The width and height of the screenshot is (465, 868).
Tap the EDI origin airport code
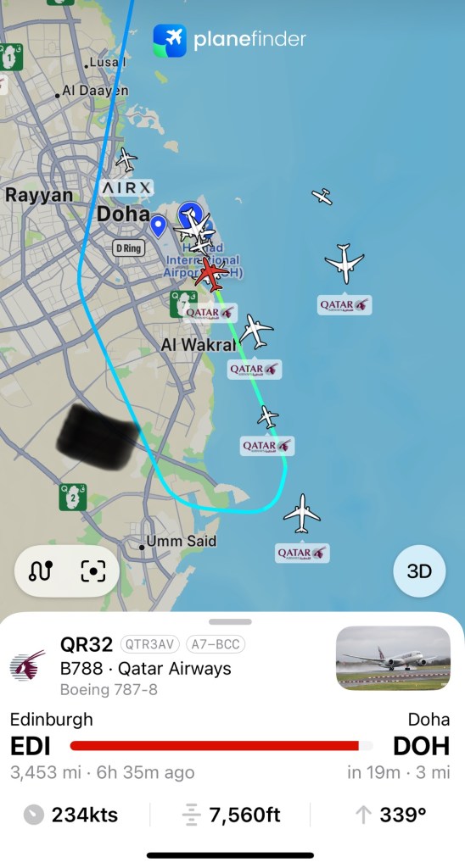pyautogui.click(x=31, y=746)
